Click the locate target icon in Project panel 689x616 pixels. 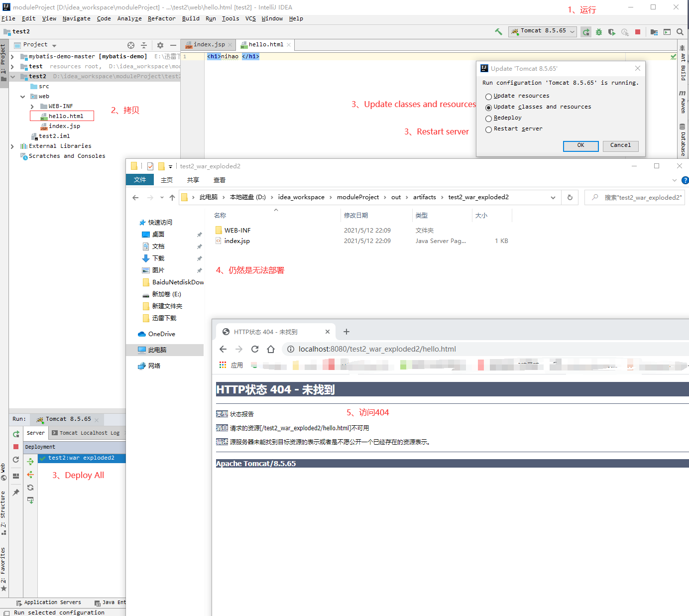point(131,45)
